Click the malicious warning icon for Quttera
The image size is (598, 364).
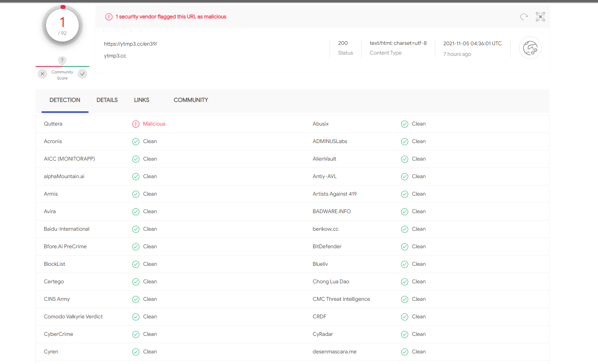[136, 124]
